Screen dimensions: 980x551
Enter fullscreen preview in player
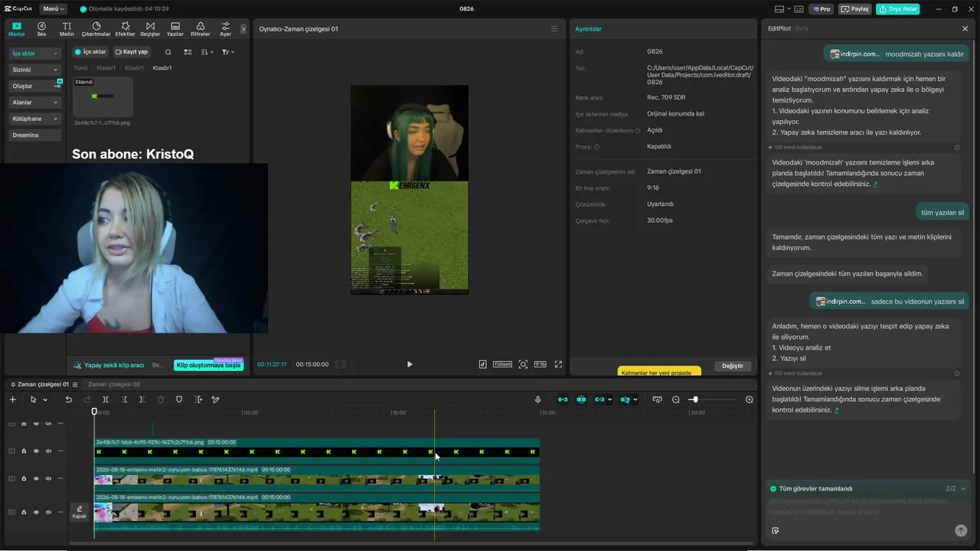point(558,364)
